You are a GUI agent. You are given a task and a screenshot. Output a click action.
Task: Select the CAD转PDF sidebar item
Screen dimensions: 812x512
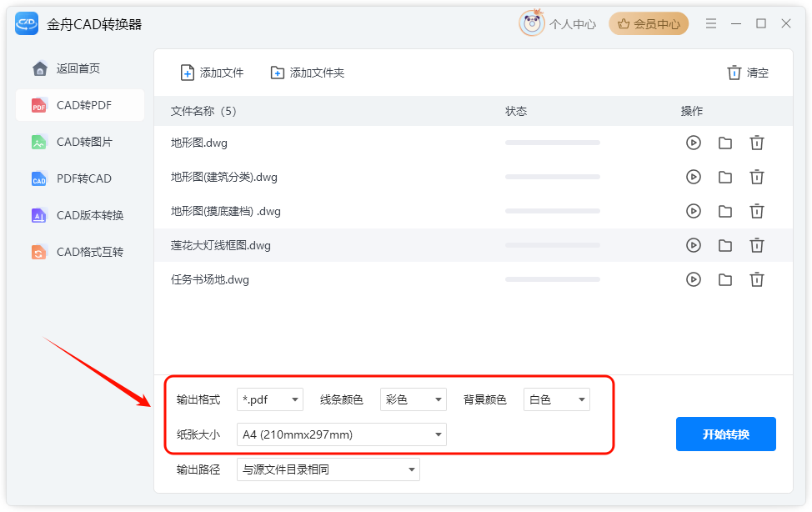[80, 105]
